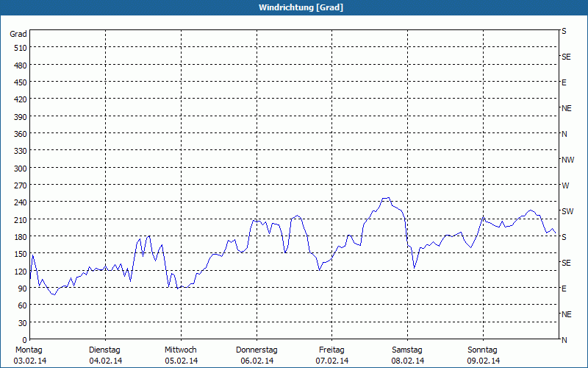
Task: Click the Grad axis unit label
Action: 18,34
